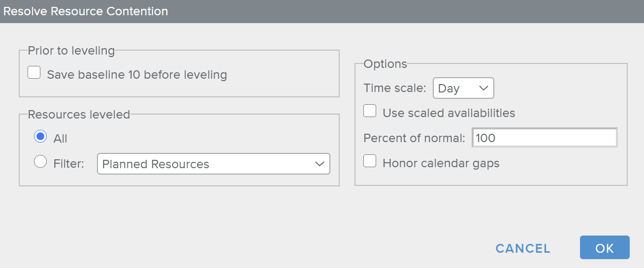Click the "Resources leveled" group heading
This screenshot has width=644, height=268.
(79, 115)
